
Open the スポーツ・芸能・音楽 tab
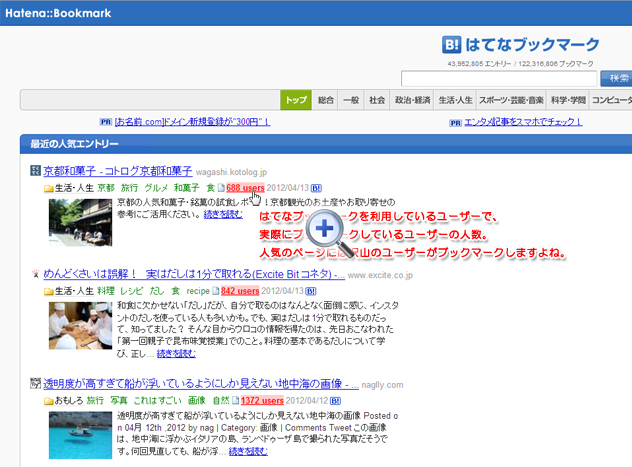click(x=511, y=100)
